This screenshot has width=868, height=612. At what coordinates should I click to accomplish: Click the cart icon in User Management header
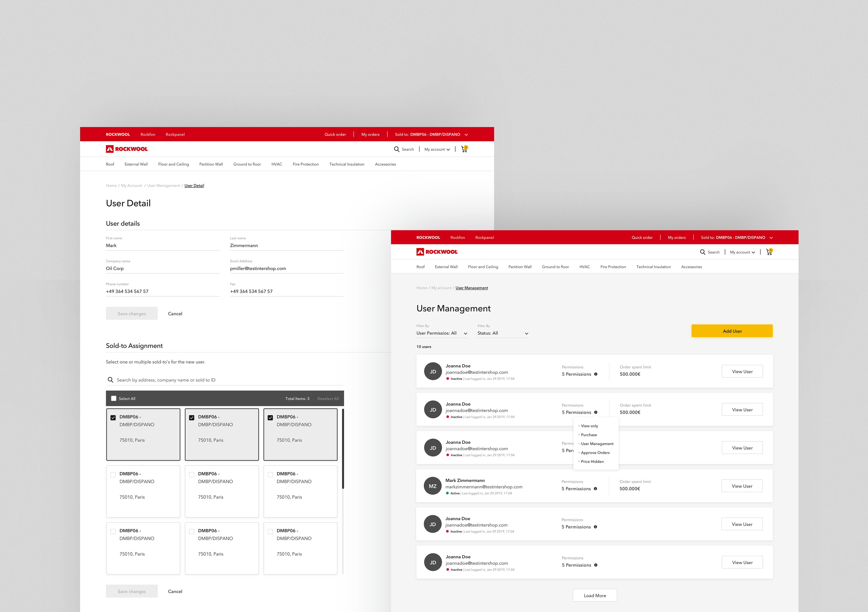(x=769, y=252)
